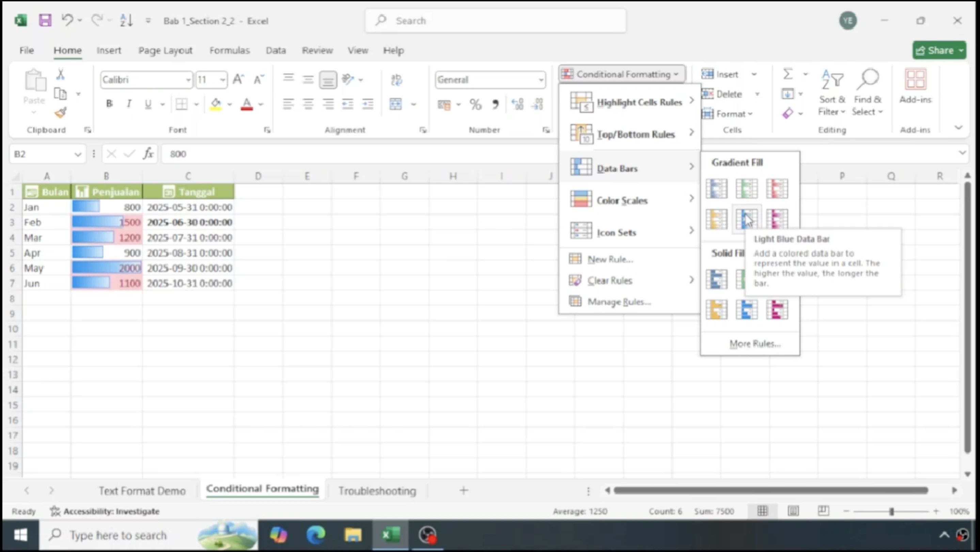Image resolution: width=980 pixels, height=552 pixels.
Task: Expand the Fill Color dropdown arrow
Action: (230, 104)
